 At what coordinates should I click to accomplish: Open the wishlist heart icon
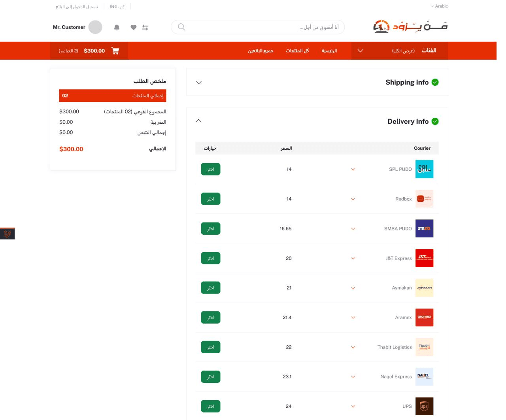pos(134,27)
